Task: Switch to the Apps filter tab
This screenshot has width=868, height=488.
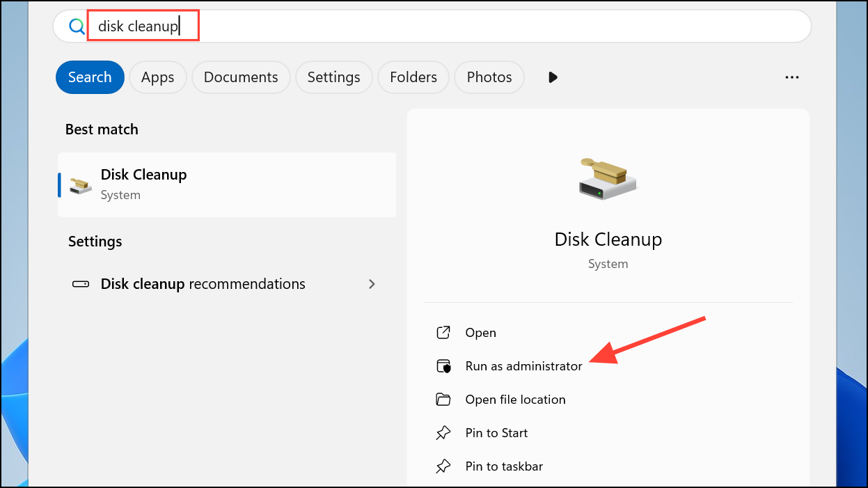Action: pyautogui.click(x=157, y=77)
